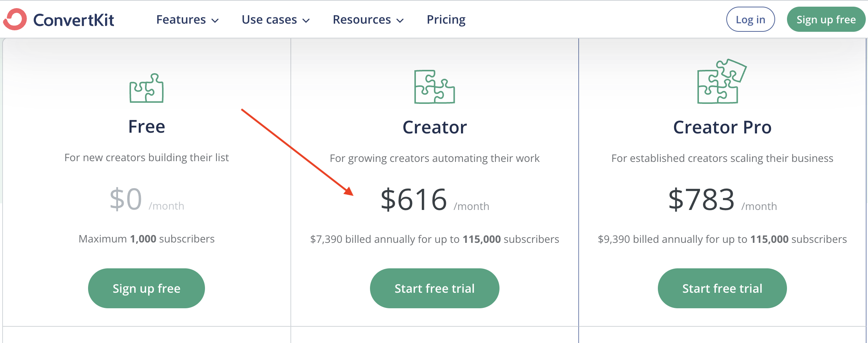Click the $616 per month price
868x343 pixels.
coord(414,200)
